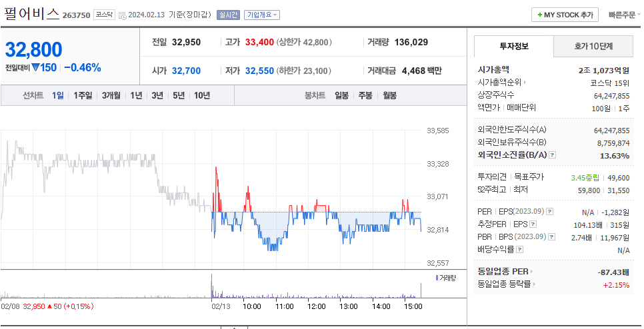This screenshot has width=644, height=329.
Task: Click the 상한가 42,800 upper limit text
Action: click(x=304, y=42)
